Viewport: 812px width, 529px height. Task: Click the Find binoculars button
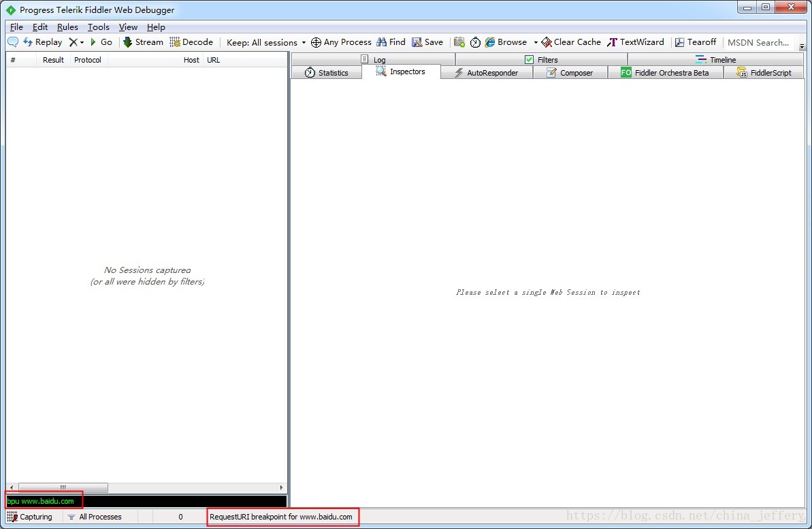(391, 42)
